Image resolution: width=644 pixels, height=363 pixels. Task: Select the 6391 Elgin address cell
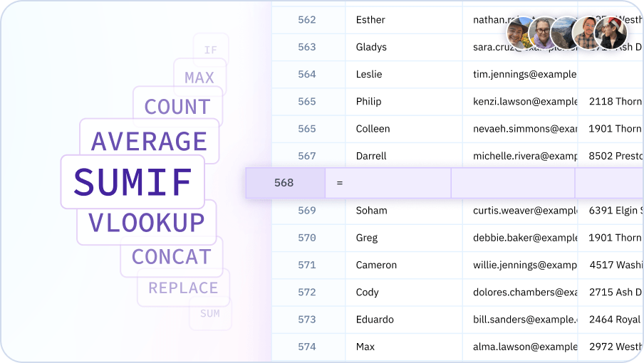pos(611,211)
